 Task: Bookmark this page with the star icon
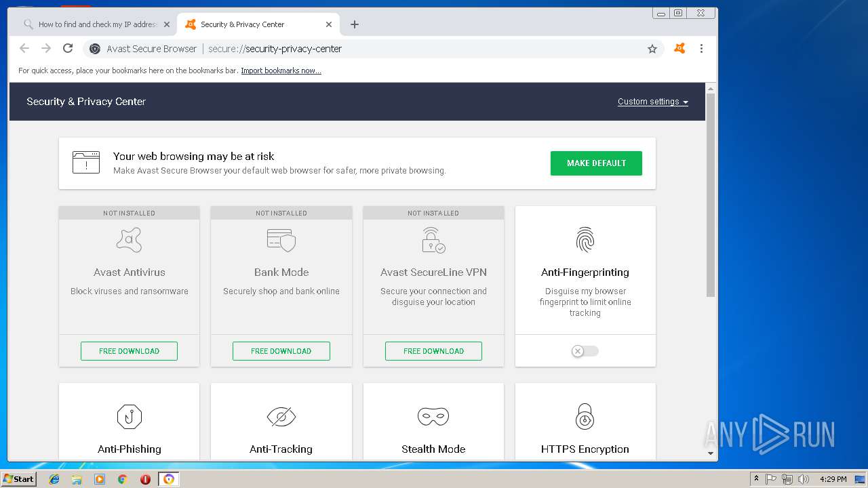tap(652, 49)
